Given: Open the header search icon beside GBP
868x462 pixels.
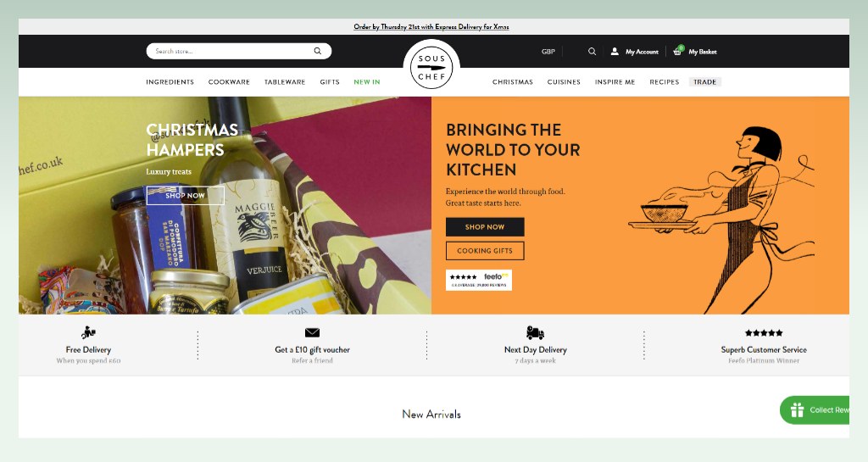Looking at the screenshot, I should [592, 52].
